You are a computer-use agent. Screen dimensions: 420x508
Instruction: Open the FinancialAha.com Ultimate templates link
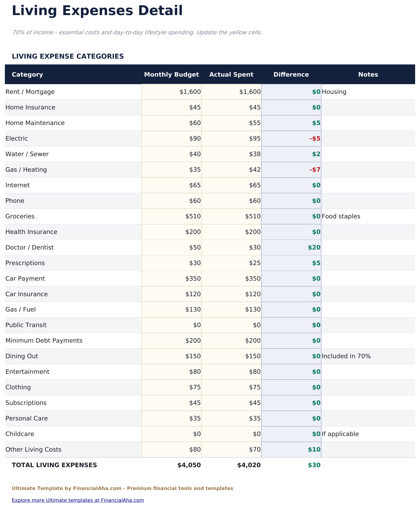point(78,500)
